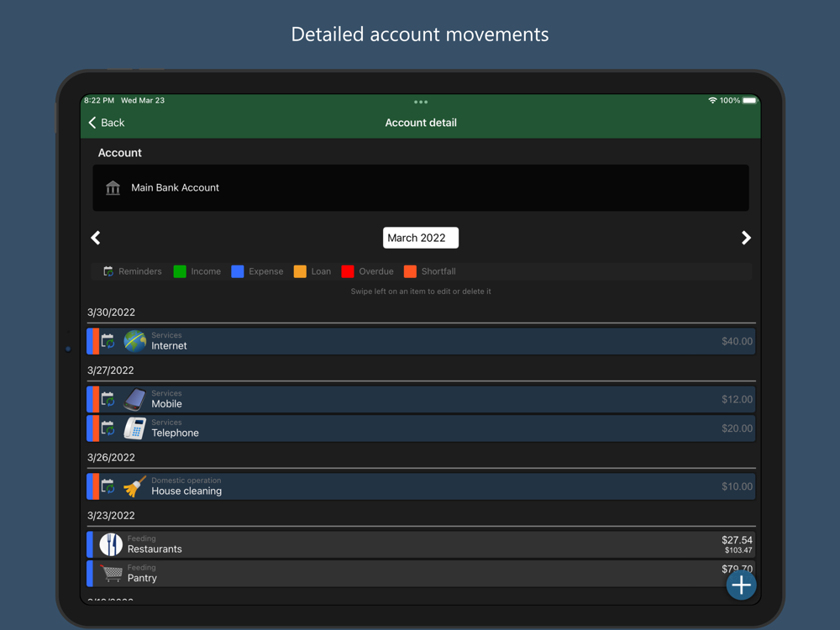Click the Reminders calendar legend icon
The width and height of the screenshot is (840, 630).
tap(108, 271)
